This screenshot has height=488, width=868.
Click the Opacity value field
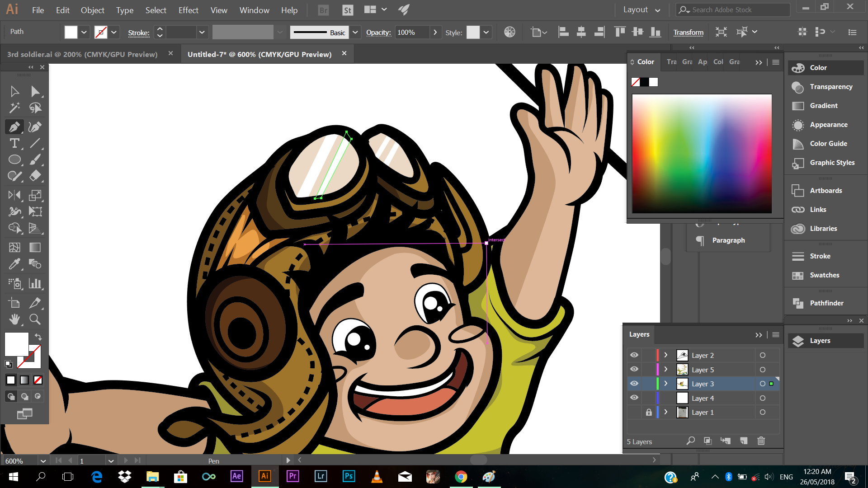tap(412, 32)
